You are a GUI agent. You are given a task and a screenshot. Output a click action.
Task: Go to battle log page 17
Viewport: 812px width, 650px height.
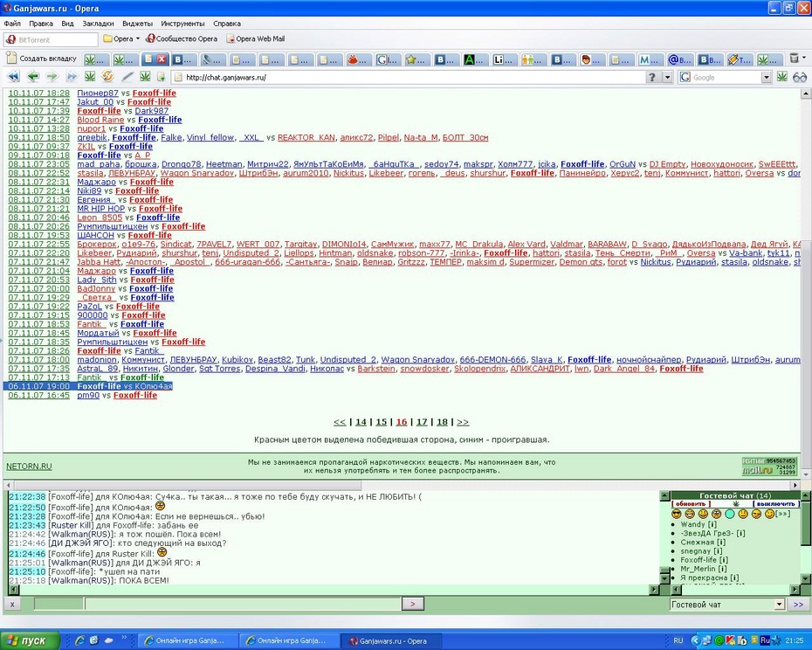pyautogui.click(x=422, y=422)
